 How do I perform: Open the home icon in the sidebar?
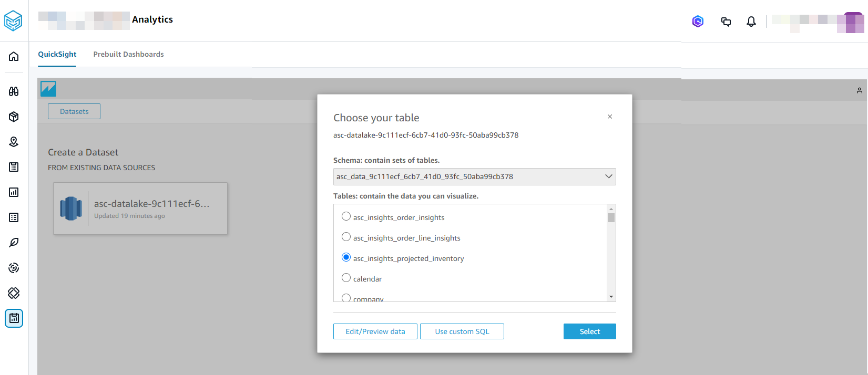click(x=14, y=56)
